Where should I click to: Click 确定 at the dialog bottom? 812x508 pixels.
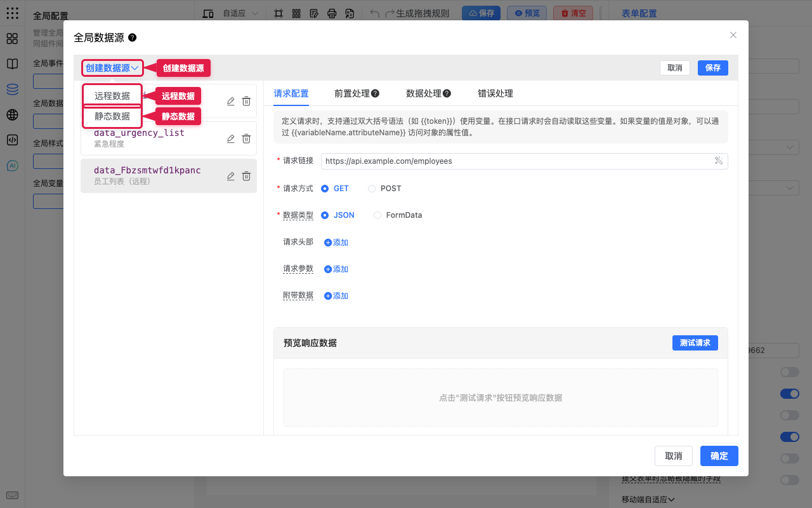719,456
